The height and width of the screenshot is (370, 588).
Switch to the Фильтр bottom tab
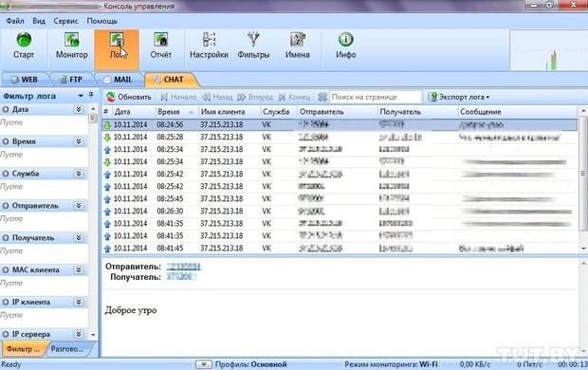tap(24, 349)
